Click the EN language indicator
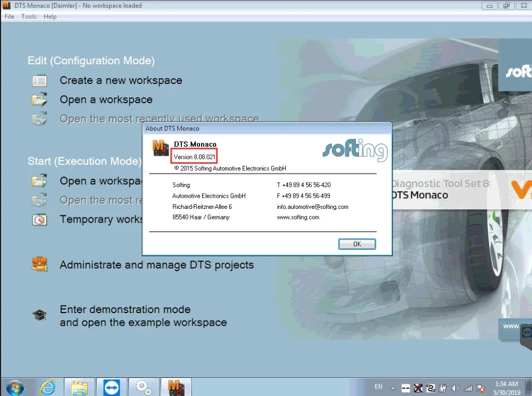The width and height of the screenshot is (532, 396). click(378, 386)
